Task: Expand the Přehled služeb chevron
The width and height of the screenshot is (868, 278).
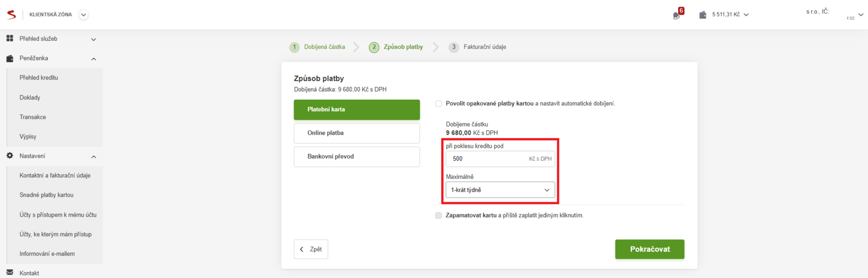Action: [93, 39]
